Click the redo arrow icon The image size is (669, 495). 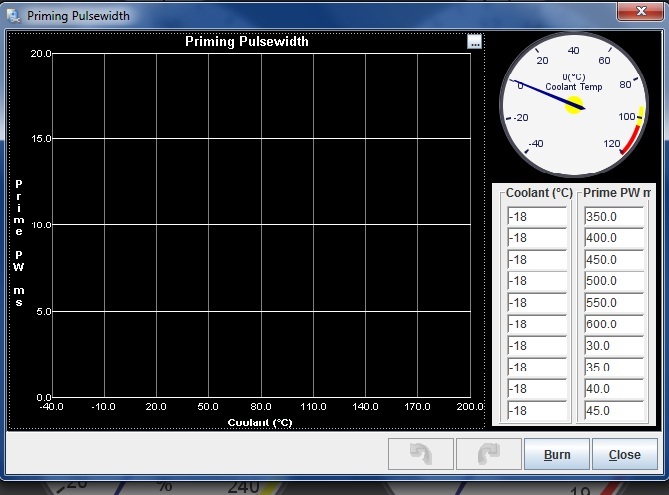click(x=489, y=454)
